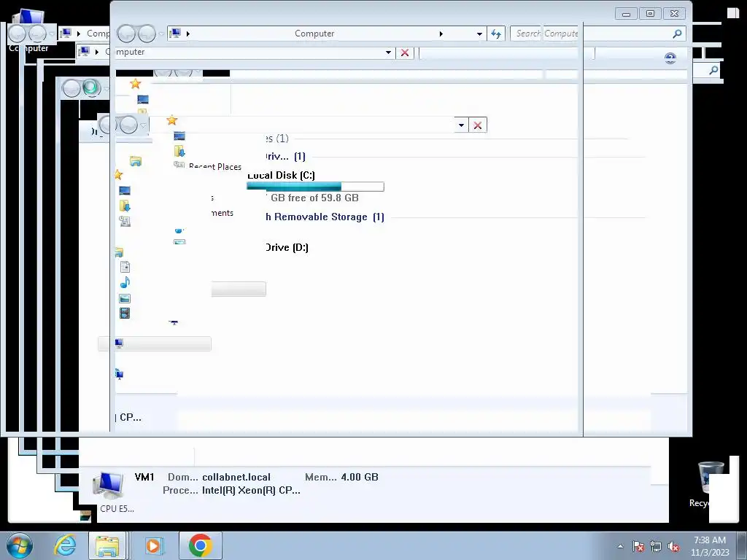Launch Google Chrome from the taskbar

200,545
